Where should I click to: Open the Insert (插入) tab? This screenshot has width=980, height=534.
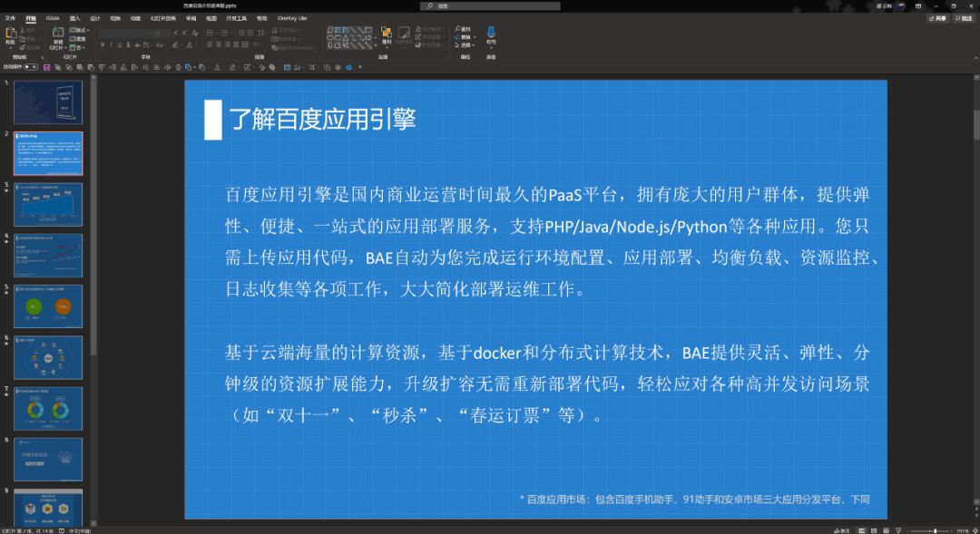75,19
